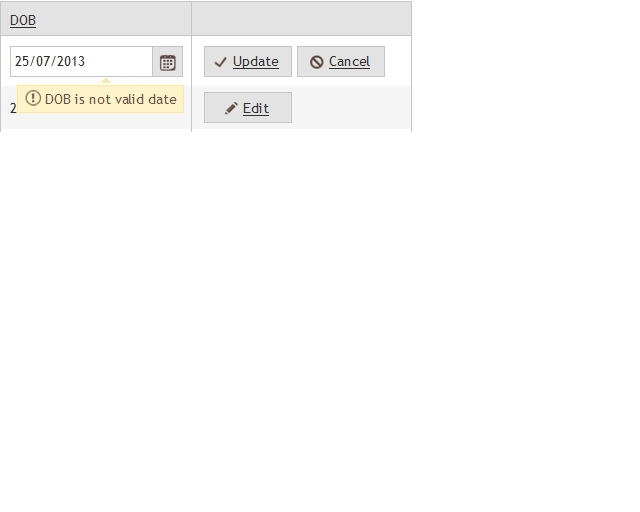Screen dimensions: 640x512
Task: Click the ban icon on Cancel
Action: point(316,62)
